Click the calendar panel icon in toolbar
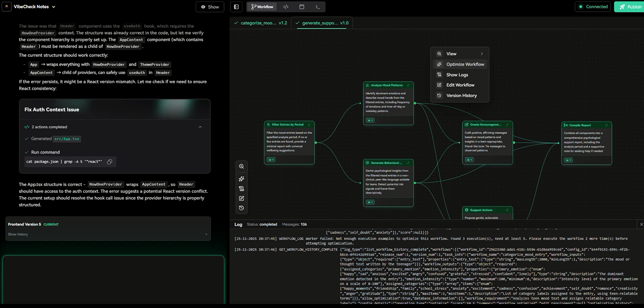 pyautogui.click(x=302, y=7)
